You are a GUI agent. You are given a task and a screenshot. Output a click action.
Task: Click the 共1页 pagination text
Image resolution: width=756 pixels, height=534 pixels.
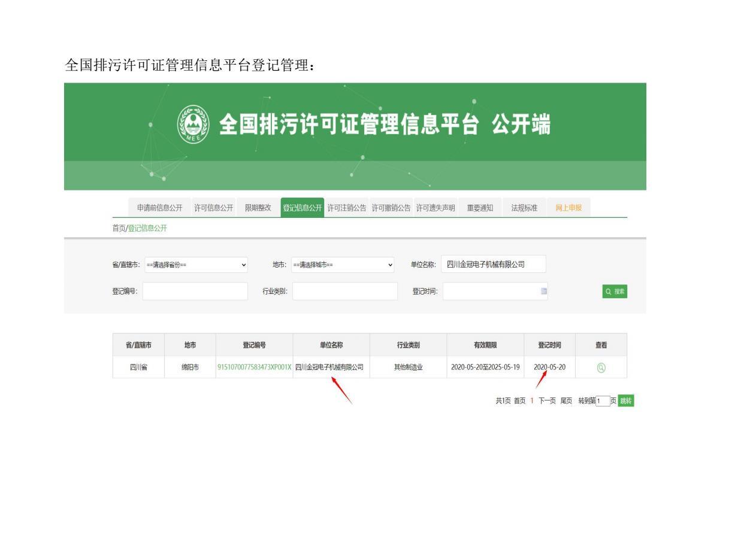click(x=503, y=401)
